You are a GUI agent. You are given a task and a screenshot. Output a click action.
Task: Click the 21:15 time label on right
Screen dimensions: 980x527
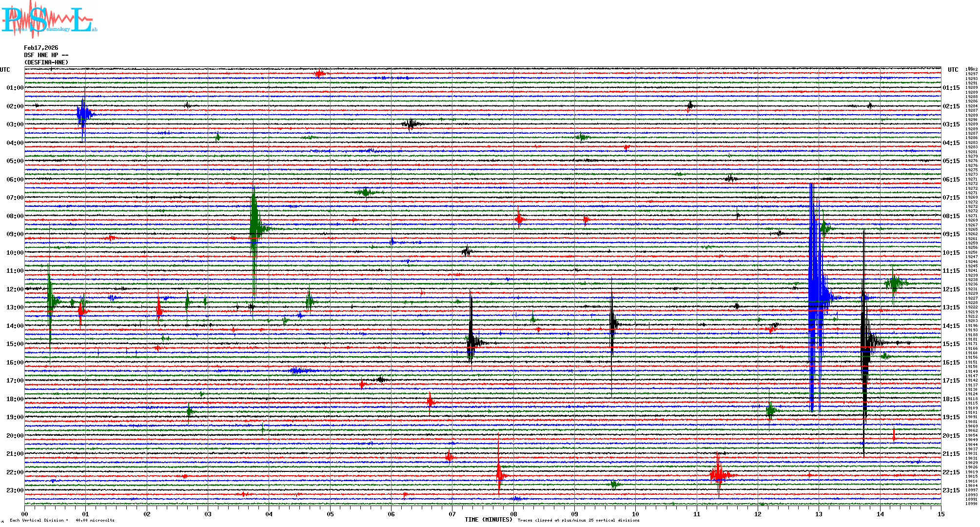pos(951,454)
